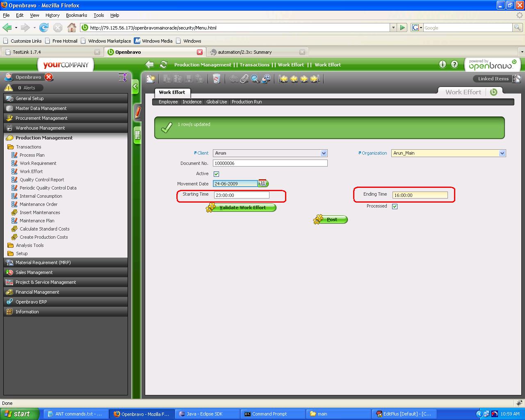The image size is (525, 420).
Task: Toggle the Active checkbox
Action: pos(216,174)
